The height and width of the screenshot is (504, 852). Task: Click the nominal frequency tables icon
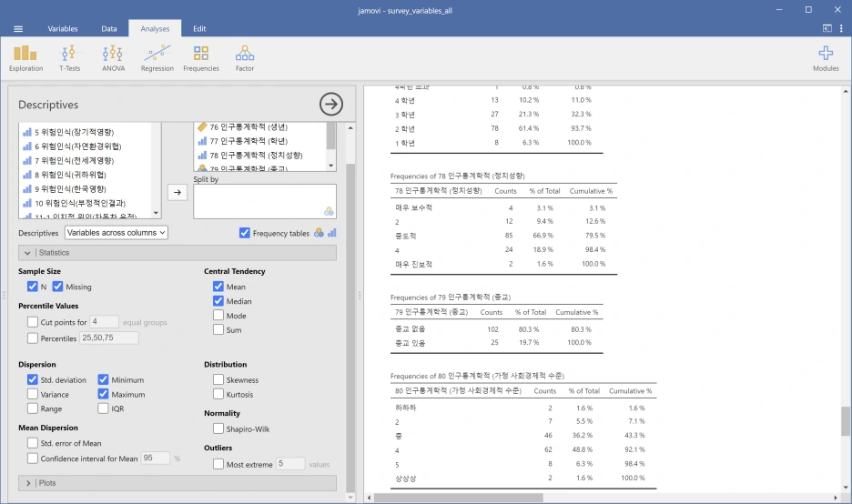click(319, 233)
